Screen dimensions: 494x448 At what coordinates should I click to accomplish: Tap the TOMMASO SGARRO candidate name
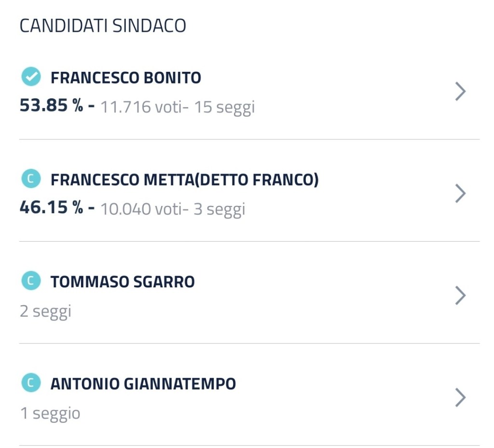pos(123,282)
